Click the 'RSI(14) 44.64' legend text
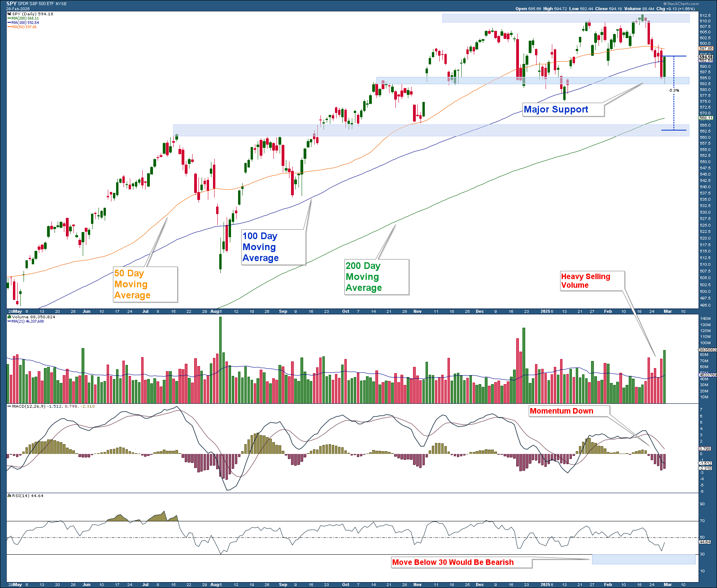The height and width of the screenshot is (588, 717). 27,495
